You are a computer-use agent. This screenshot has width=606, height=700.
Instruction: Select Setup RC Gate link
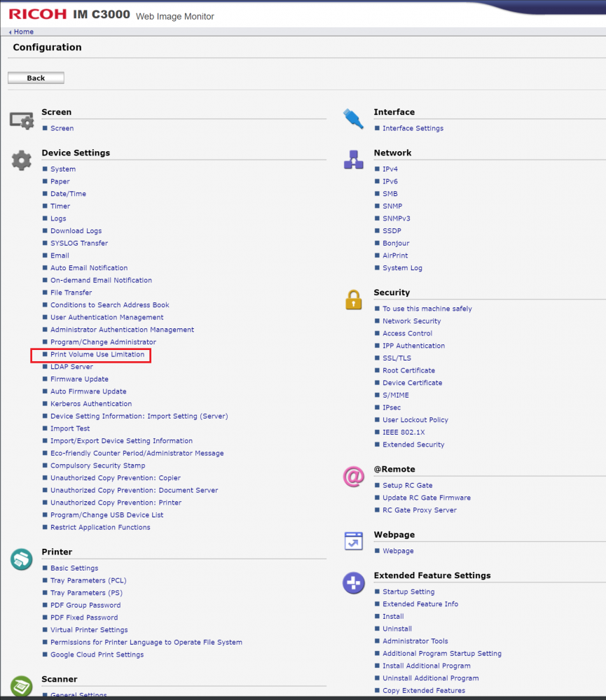[x=407, y=486]
